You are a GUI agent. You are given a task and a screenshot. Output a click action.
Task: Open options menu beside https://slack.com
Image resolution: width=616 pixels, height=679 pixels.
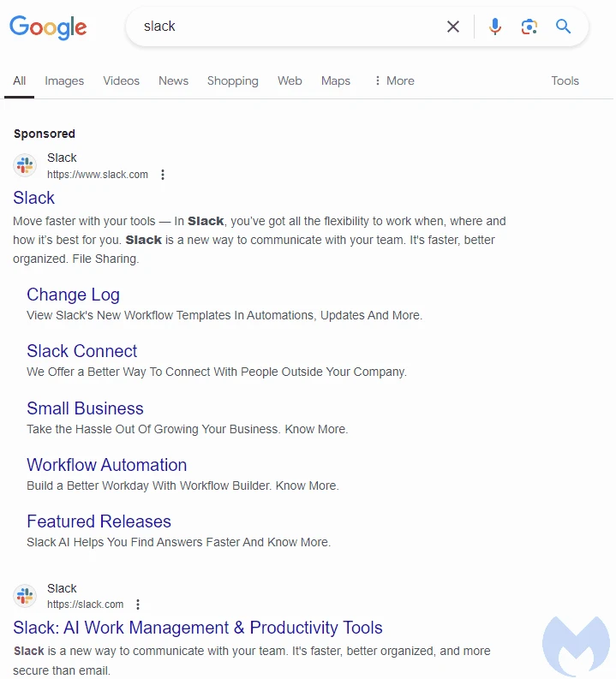pos(138,605)
